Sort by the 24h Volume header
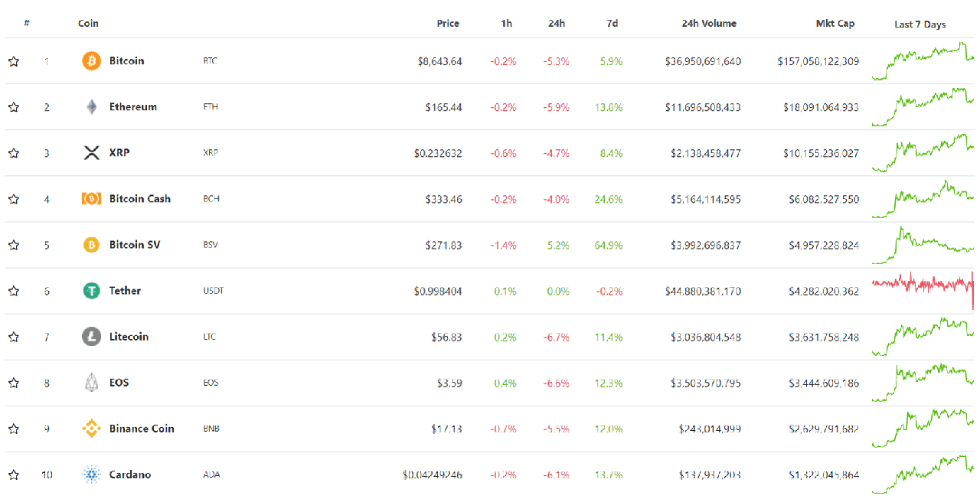Screen dimensions: 980x499 pos(709,23)
